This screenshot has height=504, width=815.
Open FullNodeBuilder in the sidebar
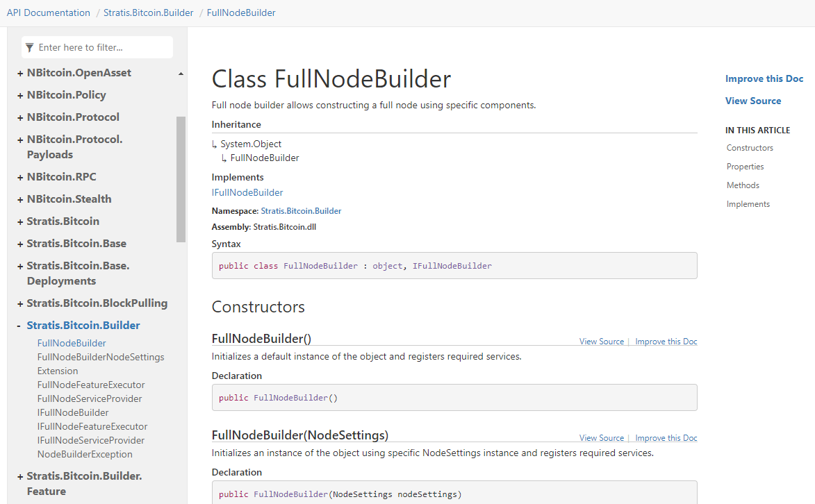[x=72, y=343]
